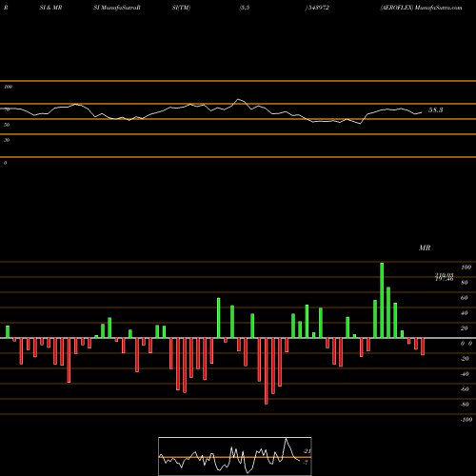This screenshot has width=476, height=476.
Task: Click the last red bar in MR histogram
Action: (423, 347)
